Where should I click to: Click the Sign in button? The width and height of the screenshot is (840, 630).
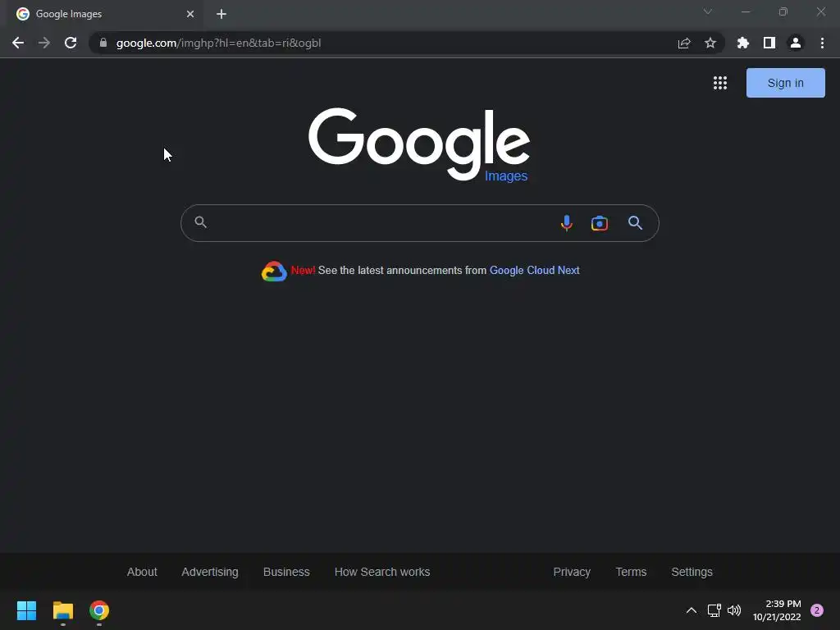click(785, 83)
